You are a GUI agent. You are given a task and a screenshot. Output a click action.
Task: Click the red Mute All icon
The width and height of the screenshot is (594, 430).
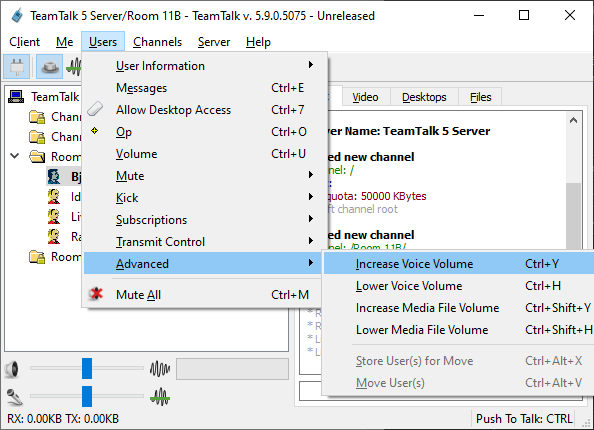[96, 294]
